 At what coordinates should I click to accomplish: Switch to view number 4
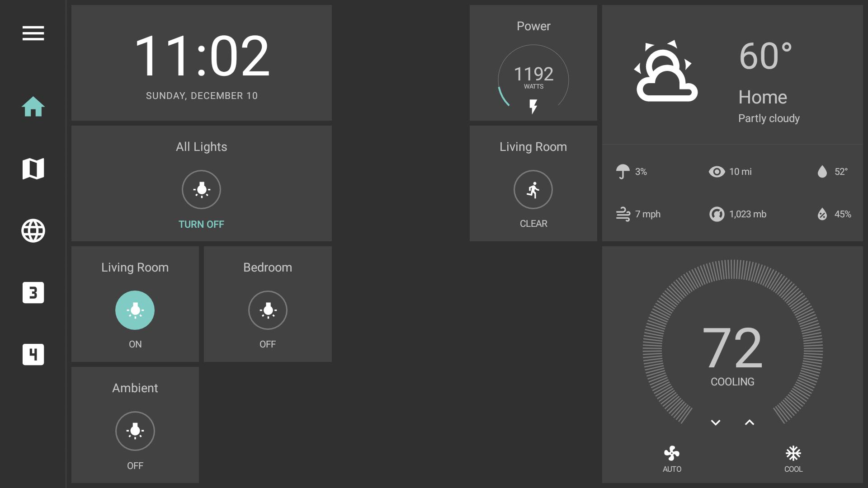(x=33, y=355)
